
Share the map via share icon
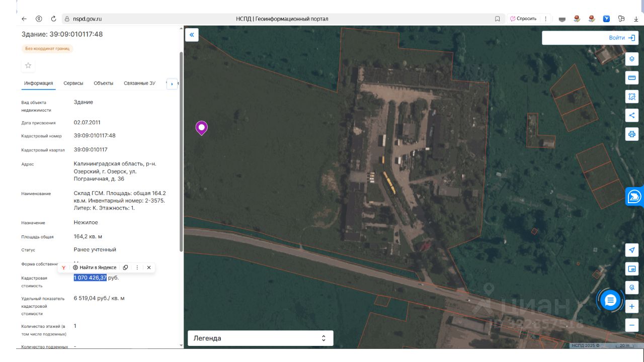pyautogui.click(x=632, y=115)
